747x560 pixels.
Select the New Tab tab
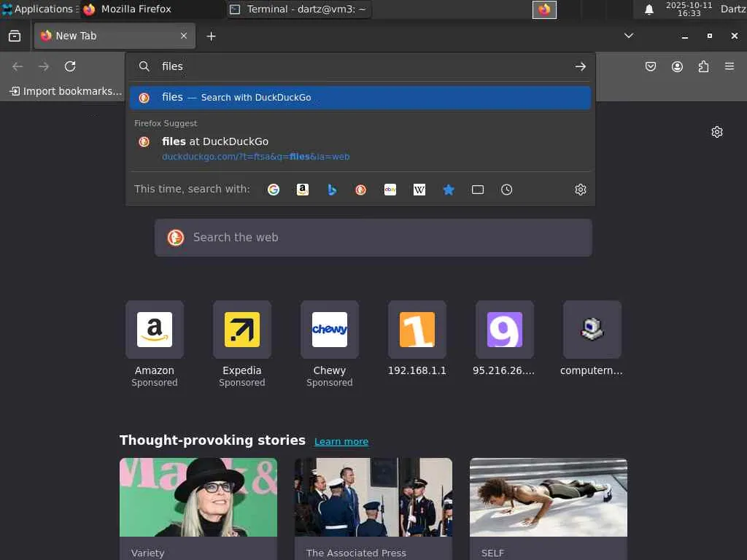pos(115,36)
